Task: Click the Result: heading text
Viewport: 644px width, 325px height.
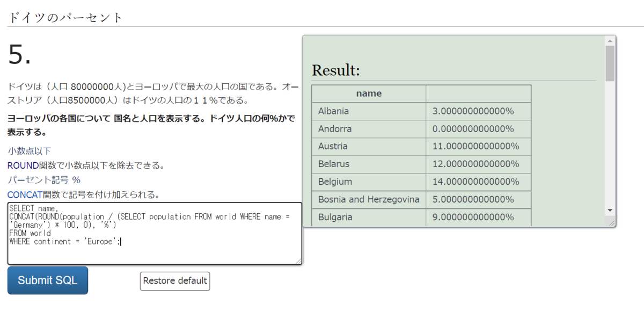Action: pyautogui.click(x=335, y=70)
